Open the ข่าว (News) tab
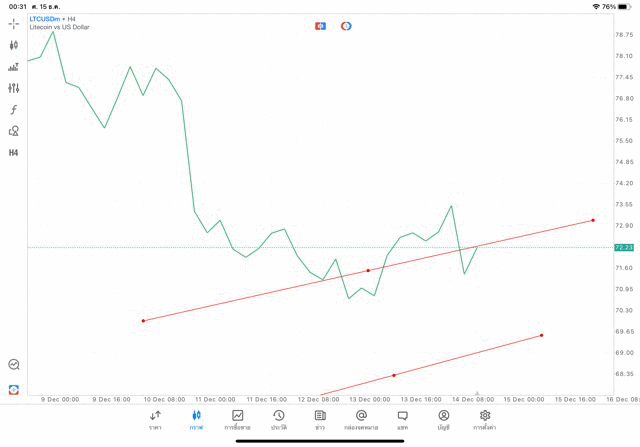This screenshot has height=447, width=640. (320, 419)
